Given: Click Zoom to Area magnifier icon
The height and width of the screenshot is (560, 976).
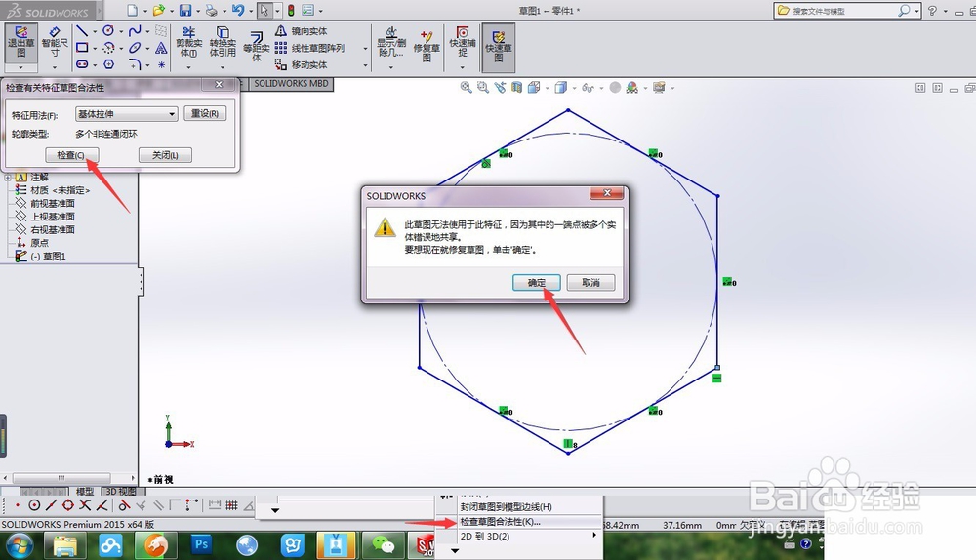Looking at the screenshot, I should click(482, 88).
